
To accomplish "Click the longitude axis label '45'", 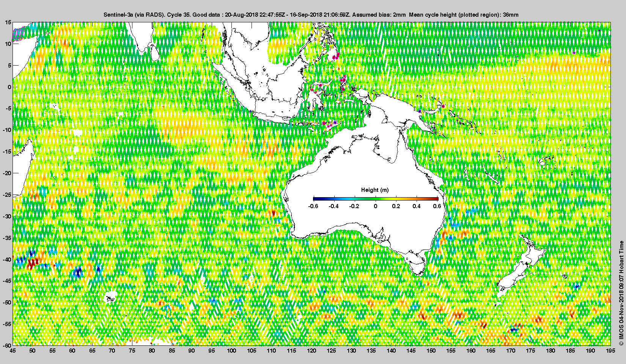I will click(13, 351).
